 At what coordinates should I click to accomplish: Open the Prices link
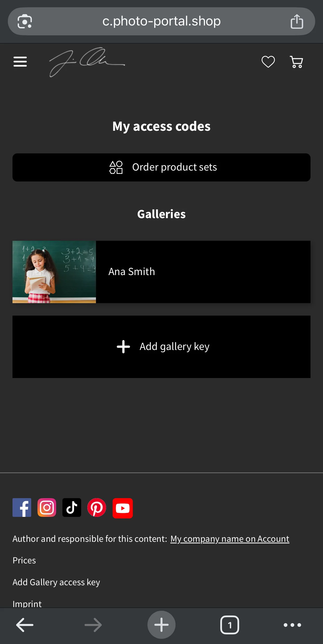pos(24,560)
